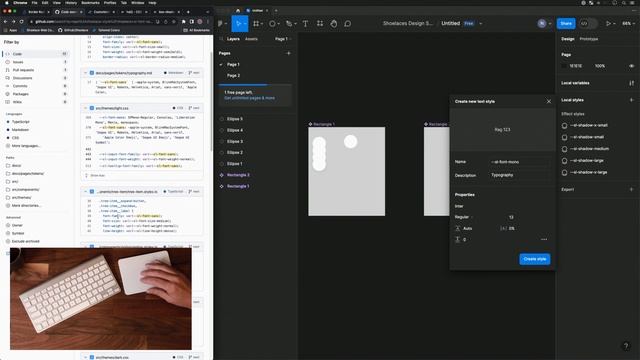
Task: Open the Page 1 dropdown in Layers
Action: tap(283, 39)
